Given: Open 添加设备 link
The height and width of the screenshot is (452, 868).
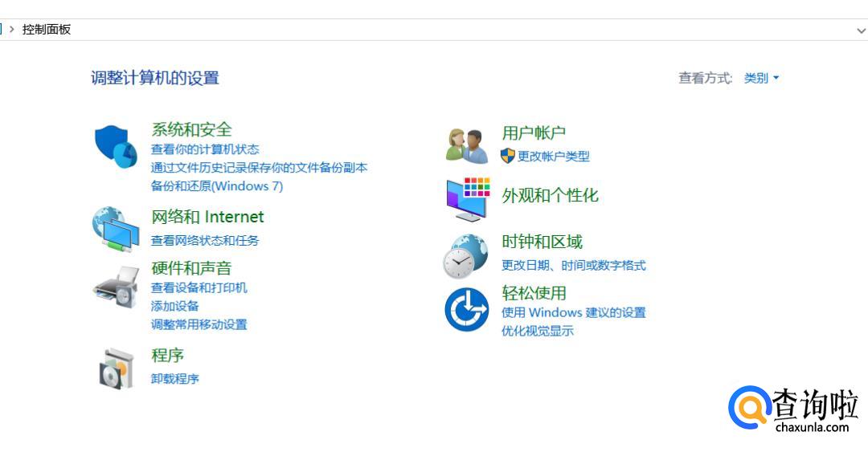Looking at the screenshot, I should 175,306.
